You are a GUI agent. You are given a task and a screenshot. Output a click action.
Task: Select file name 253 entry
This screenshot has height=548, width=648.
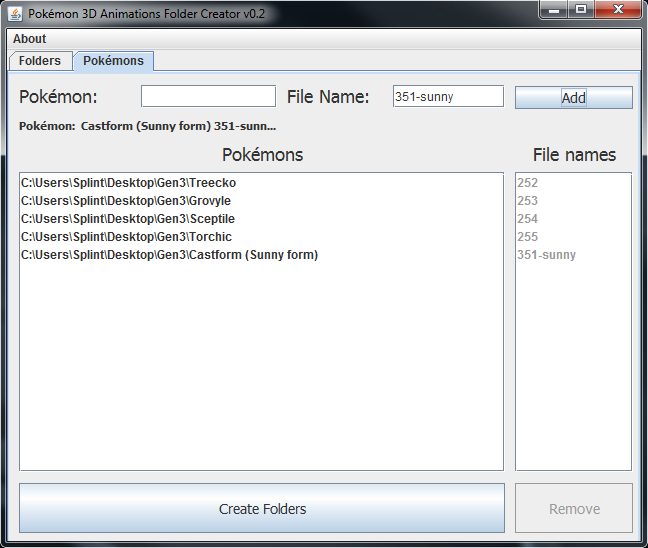pos(528,201)
